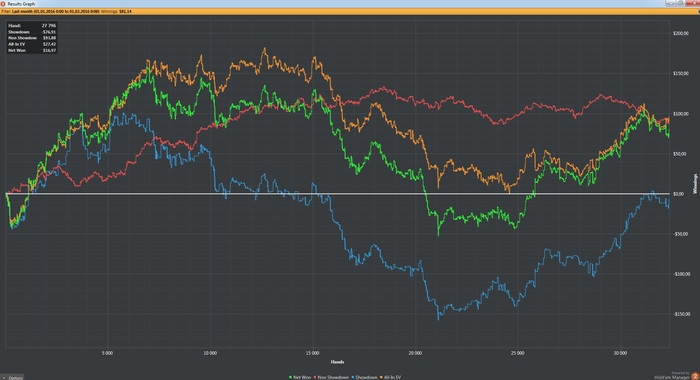Click the 10 000 x-axis label
The width and height of the screenshot is (700, 380).
pyautogui.click(x=210, y=353)
